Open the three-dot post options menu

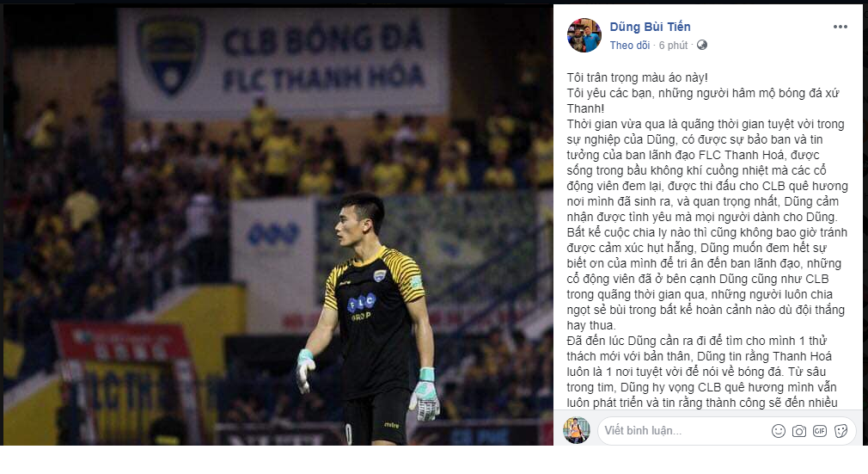(x=840, y=28)
